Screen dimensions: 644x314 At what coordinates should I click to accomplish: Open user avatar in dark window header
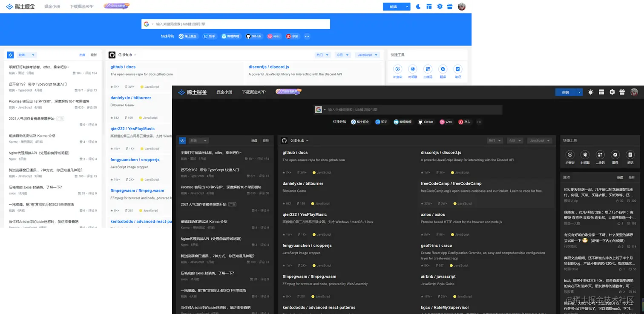tap(634, 92)
